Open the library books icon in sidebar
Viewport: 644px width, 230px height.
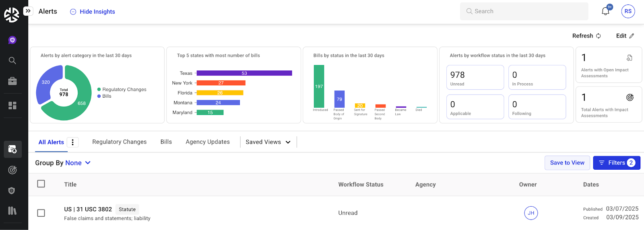click(12, 211)
